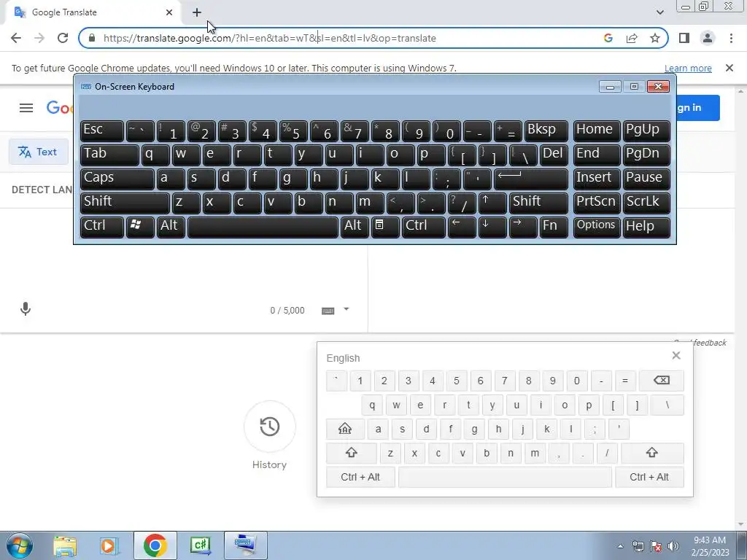Open the C# application taskbar icon

pyautogui.click(x=200, y=545)
